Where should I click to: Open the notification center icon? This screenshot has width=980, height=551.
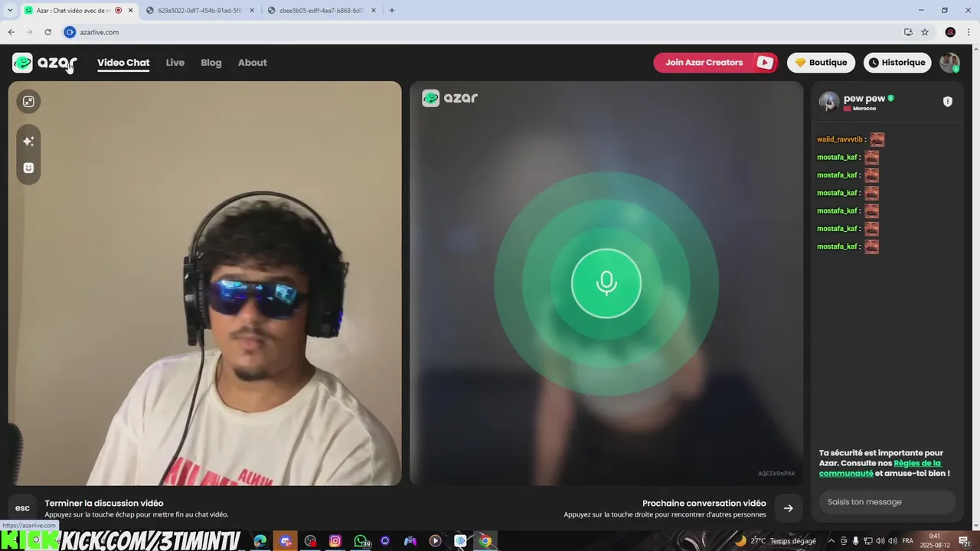tap(965, 541)
